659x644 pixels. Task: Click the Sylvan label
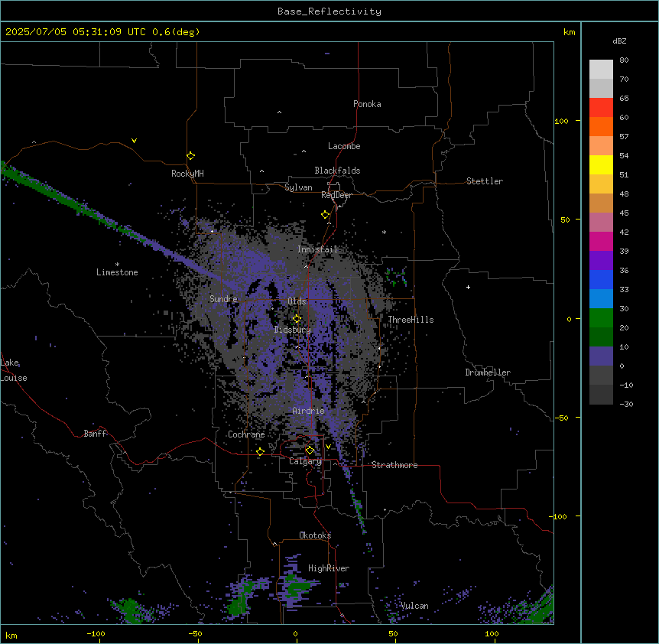(x=298, y=187)
